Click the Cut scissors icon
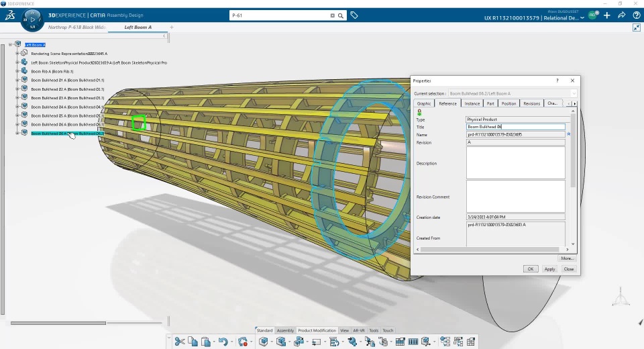This screenshot has height=349, width=644. pyautogui.click(x=180, y=341)
